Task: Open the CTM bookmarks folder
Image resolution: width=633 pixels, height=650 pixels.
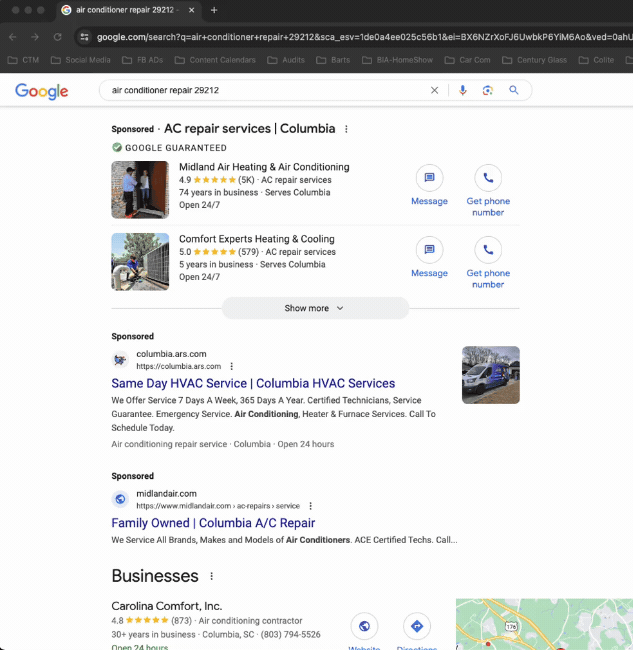Action: tap(24, 60)
